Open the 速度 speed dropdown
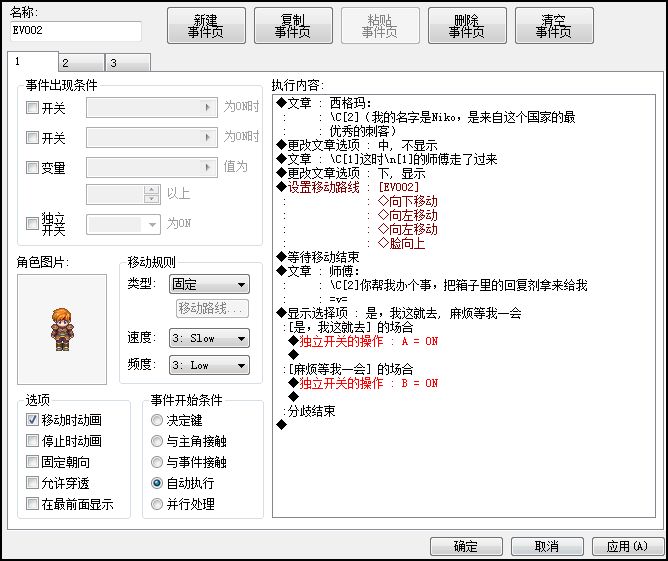This screenshot has height=561, width=668. 209,338
